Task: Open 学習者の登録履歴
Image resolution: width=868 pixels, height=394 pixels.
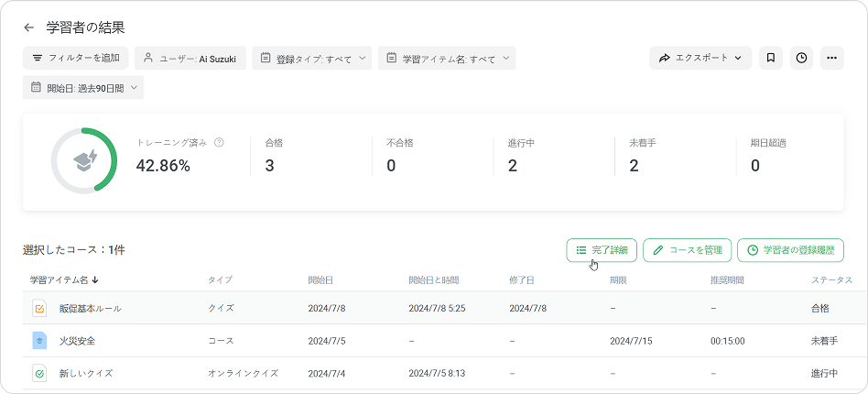Action: click(x=790, y=250)
